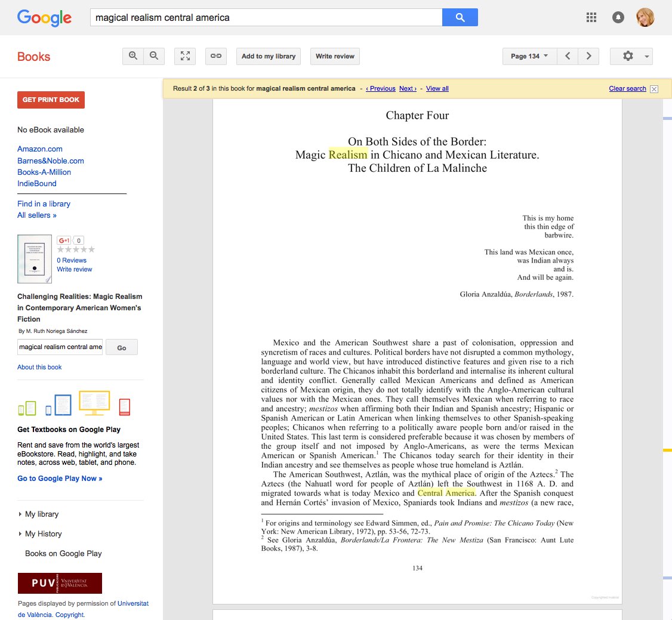Expand the My library section
This screenshot has height=620, width=672.
coord(38,514)
